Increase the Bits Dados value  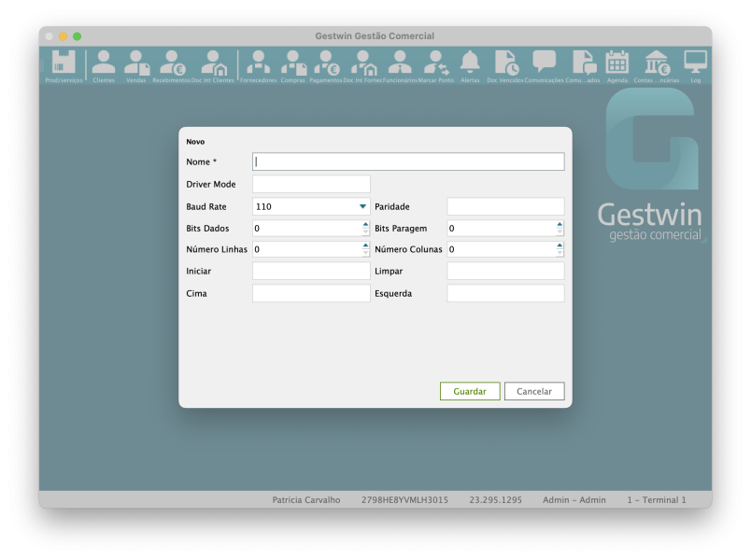pos(365,224)
